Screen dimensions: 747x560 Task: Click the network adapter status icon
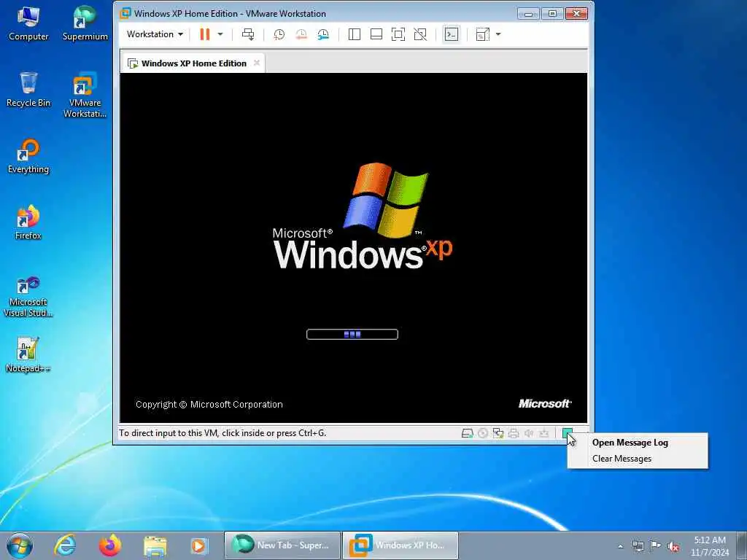[x=498, y=433]
